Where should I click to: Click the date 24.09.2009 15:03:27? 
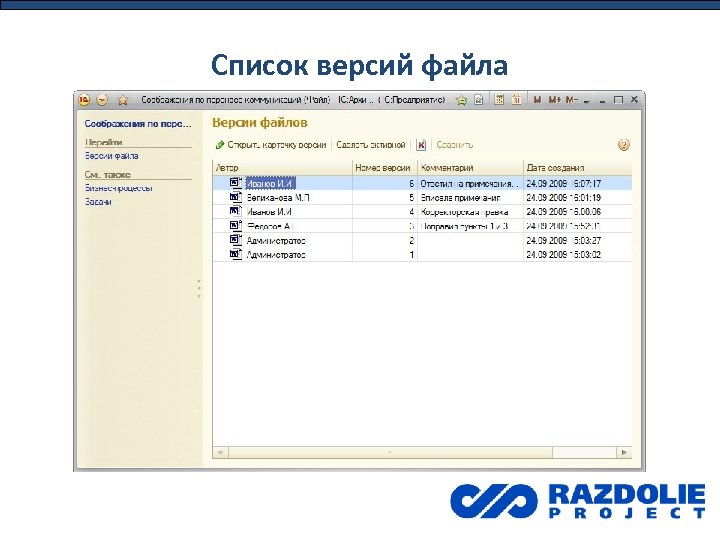click(563, 241)
